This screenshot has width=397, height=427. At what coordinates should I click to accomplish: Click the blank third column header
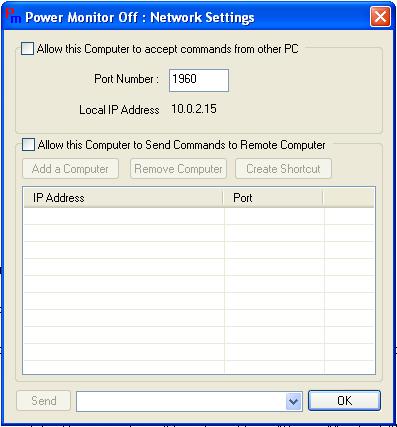pyautogui.click(x=348, y=198)
